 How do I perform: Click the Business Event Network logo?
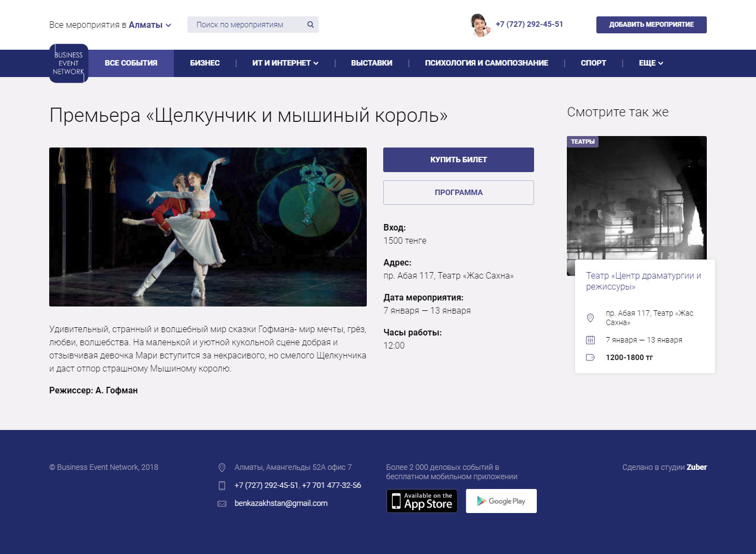(69, 63)
